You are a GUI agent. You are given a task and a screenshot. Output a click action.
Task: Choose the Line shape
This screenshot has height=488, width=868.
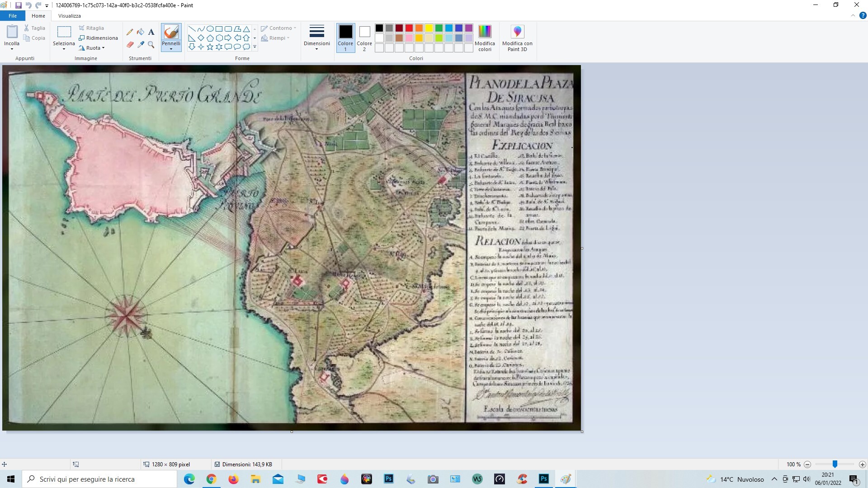pyautogui.click(x=192, y=29)
